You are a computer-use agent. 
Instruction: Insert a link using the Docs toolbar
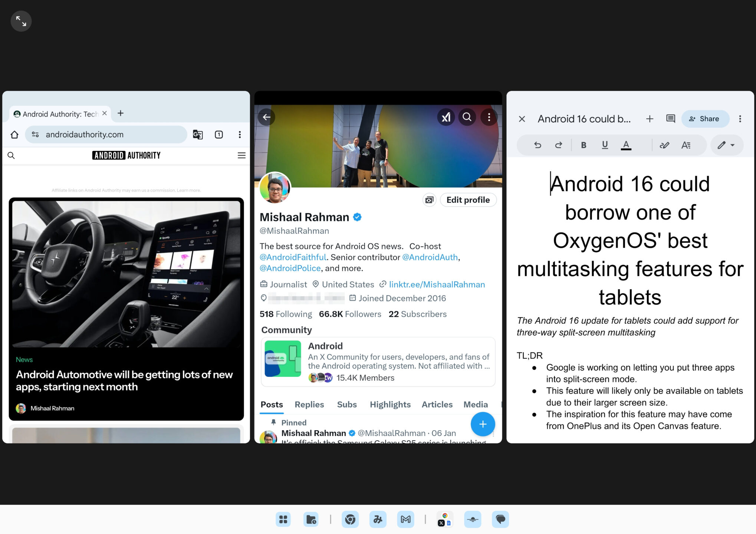click(x=664, y=145)
